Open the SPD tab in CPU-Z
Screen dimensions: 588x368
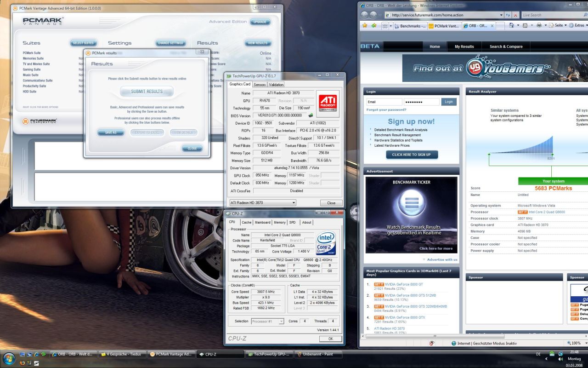(293, 222)
